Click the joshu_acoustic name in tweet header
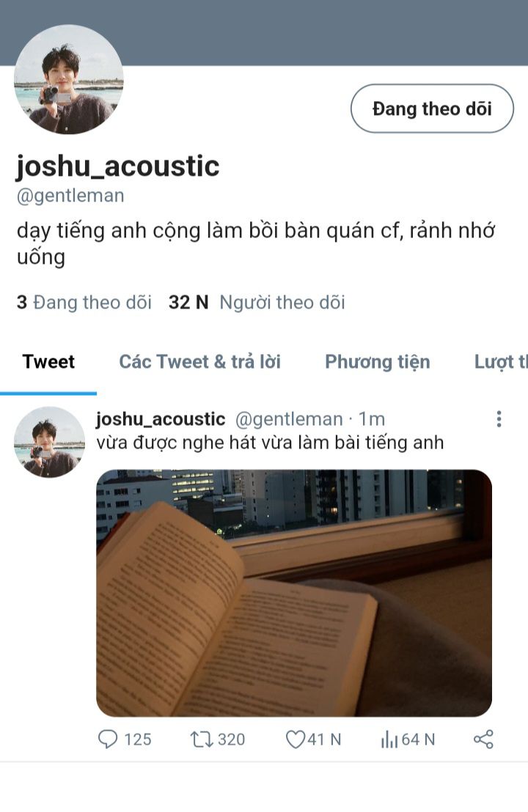Image resolution: width=528 pixels, height=812 pixels. (x=161, y=419)
